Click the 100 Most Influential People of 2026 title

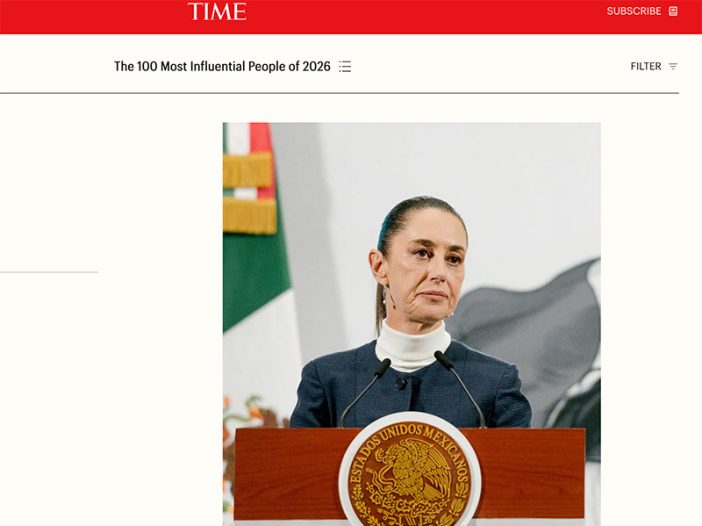click(222, 67)
